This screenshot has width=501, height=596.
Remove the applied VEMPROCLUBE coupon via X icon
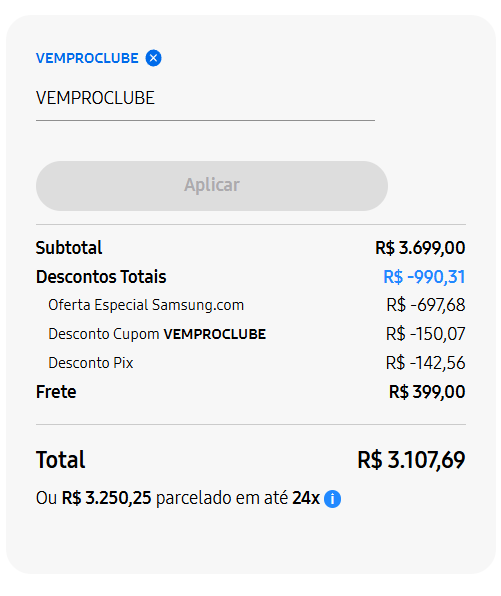click(153, 58)
